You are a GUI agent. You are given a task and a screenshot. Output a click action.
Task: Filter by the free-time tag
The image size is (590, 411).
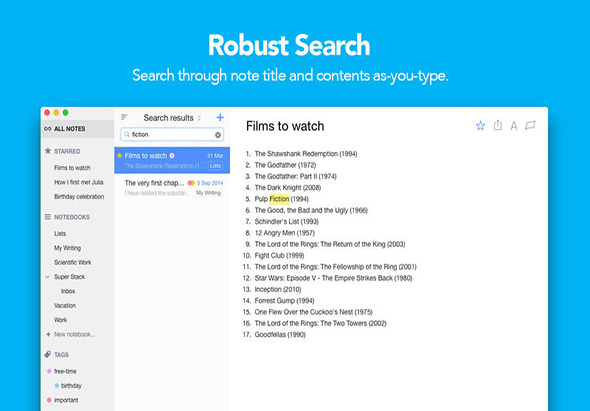[x=65, y=371]
